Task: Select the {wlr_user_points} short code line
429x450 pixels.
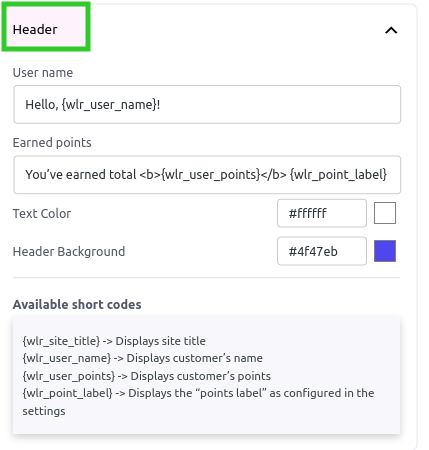Action: (x=146, y=376)
